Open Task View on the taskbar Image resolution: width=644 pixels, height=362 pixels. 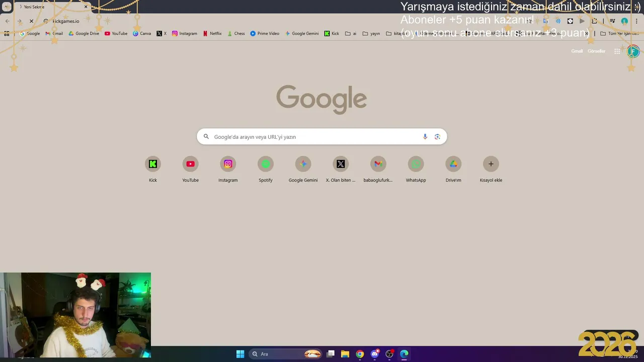pyautogui.click(x=331, y=354)
